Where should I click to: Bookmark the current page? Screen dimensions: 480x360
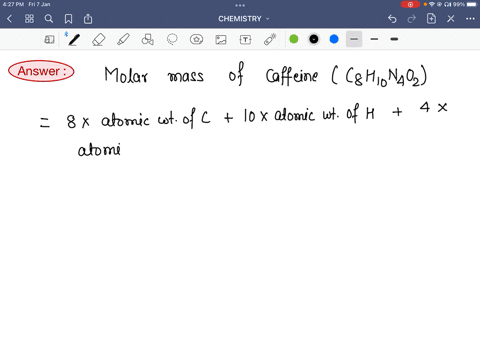point(68,19)
